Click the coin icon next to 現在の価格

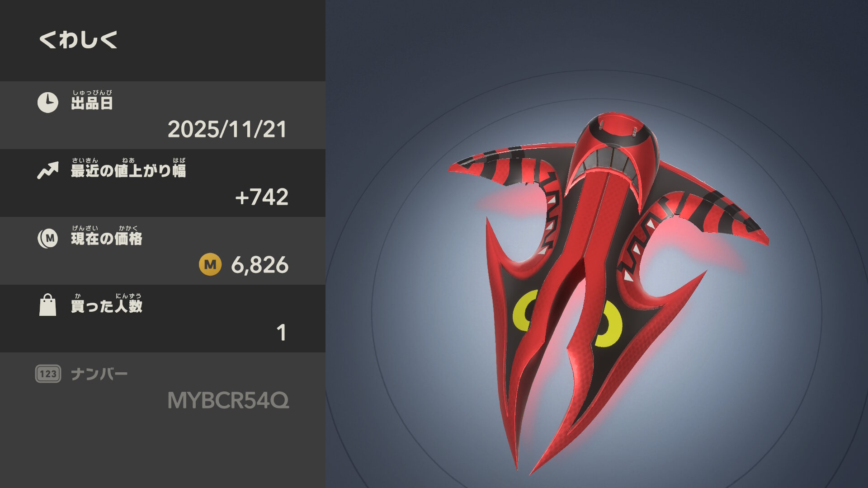point(47,238)
